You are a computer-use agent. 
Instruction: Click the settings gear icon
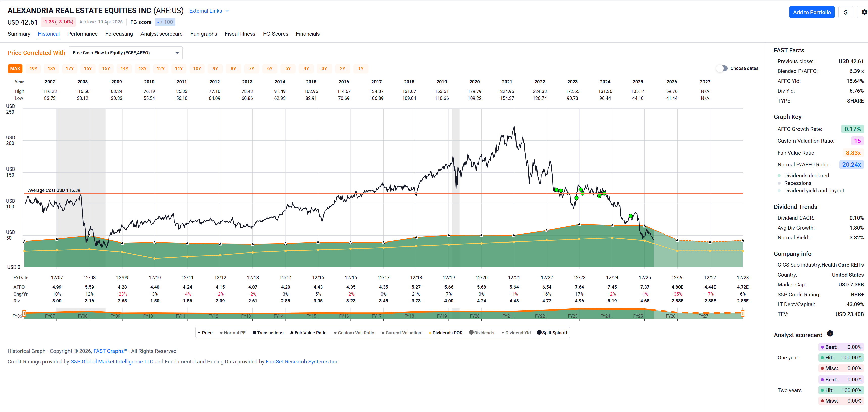864,12
